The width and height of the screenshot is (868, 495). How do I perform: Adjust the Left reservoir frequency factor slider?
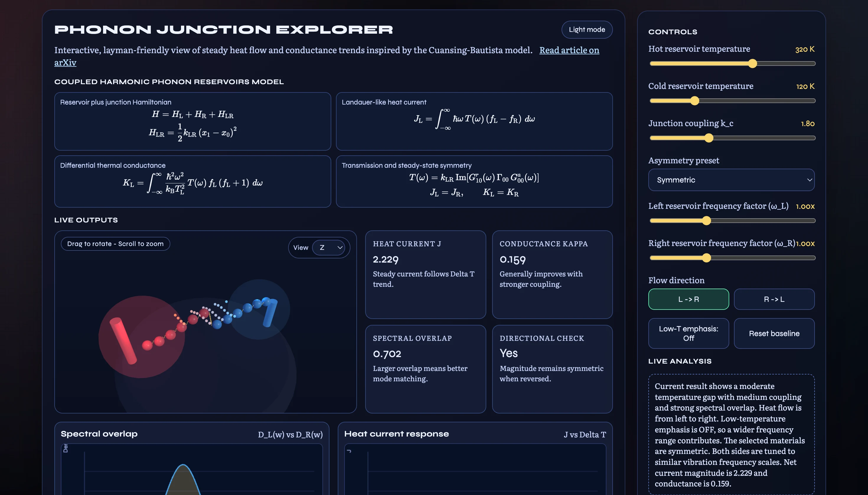(x=707, y=220)
